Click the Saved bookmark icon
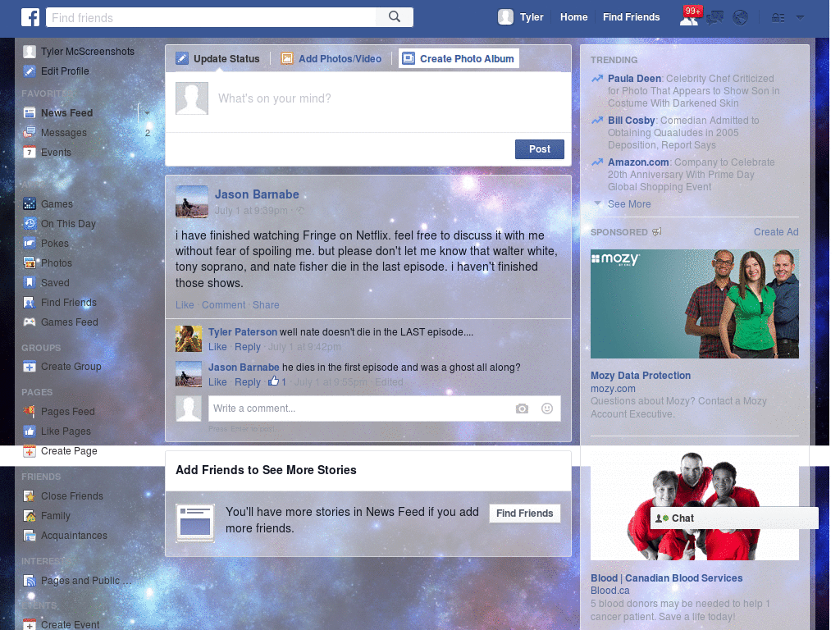Image resolution: width=840 pixels, height=630 pixels. pyautogui.click(x=30, y=283)
